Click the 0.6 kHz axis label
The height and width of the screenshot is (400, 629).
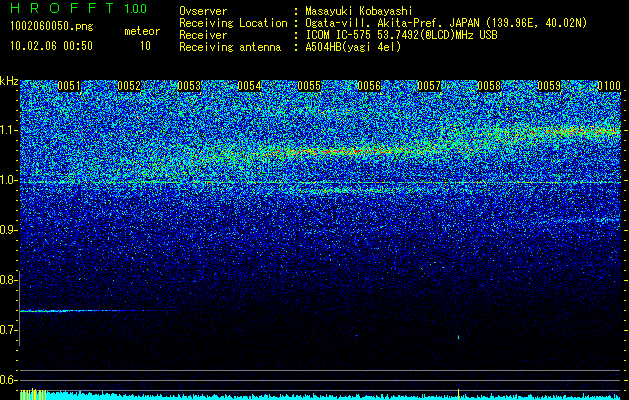(7, 380)
